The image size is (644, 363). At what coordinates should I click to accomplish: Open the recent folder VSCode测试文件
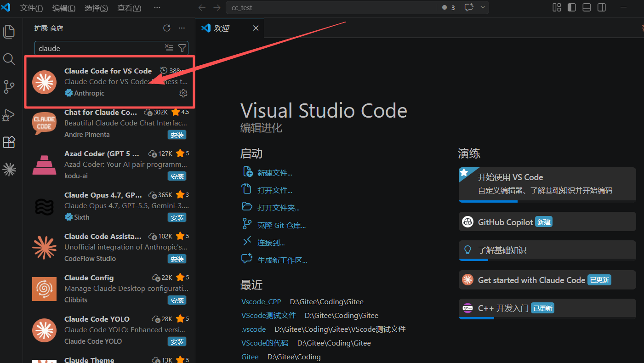[x=268, y=316]
